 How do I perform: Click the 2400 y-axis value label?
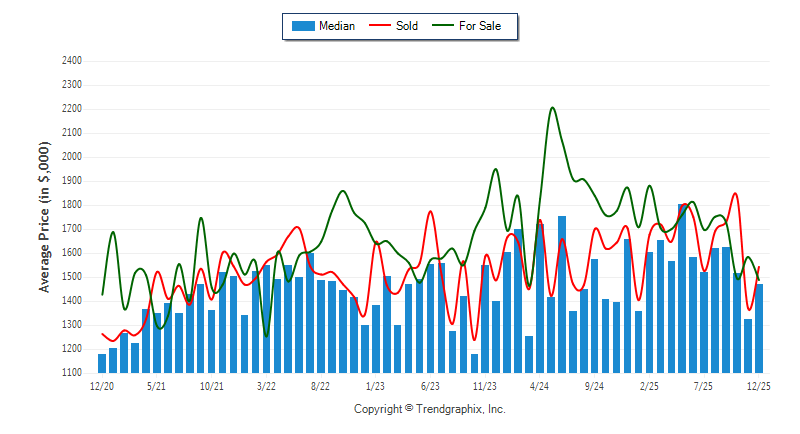[x=70, y=61]
